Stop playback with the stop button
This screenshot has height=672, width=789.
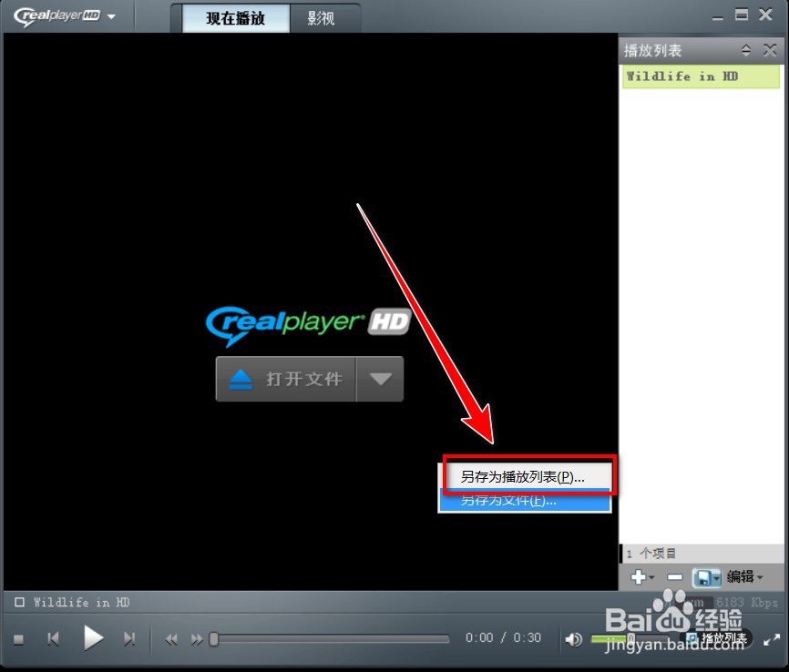tap(18, 639)
